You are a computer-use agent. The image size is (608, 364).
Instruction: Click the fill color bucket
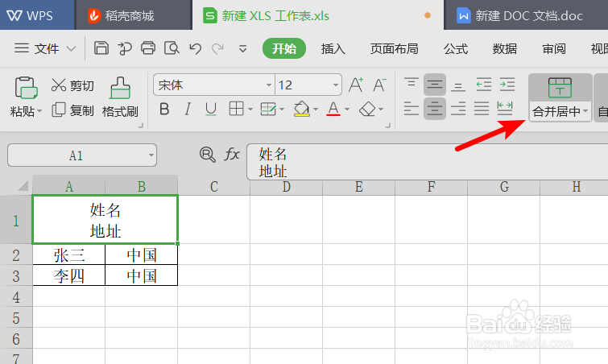(x=302, y=110)
